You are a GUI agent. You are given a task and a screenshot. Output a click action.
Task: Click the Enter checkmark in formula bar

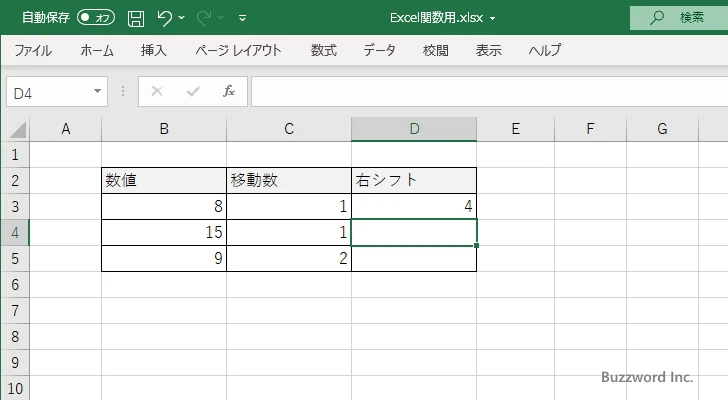pyautogui.click(x=193, y=91)
